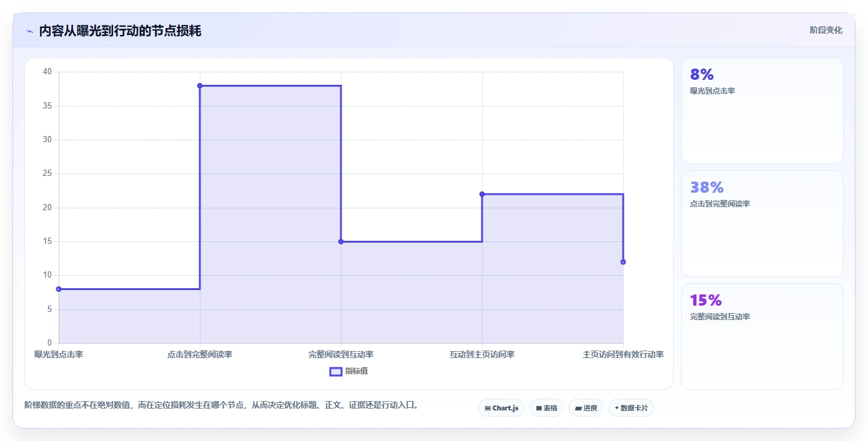Click the footer note starting 阶梯数据的重点
Viewport: 868px width, 441px height.
221,405
